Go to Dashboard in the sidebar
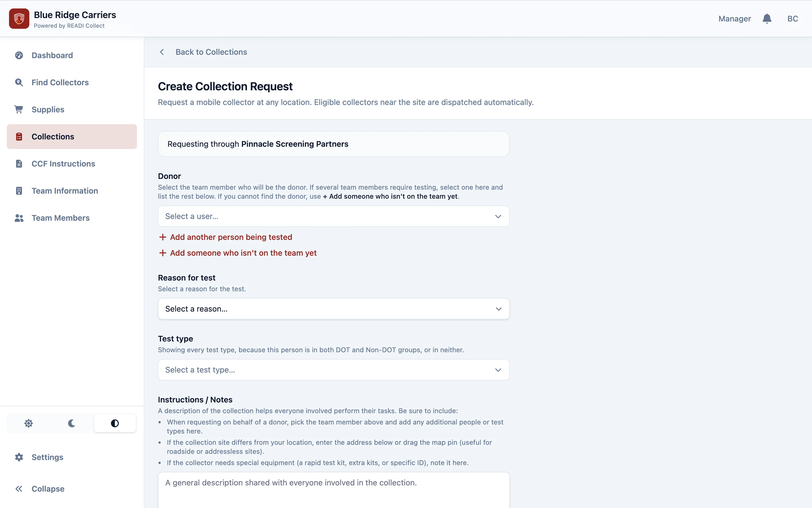 tap(72, 55)
